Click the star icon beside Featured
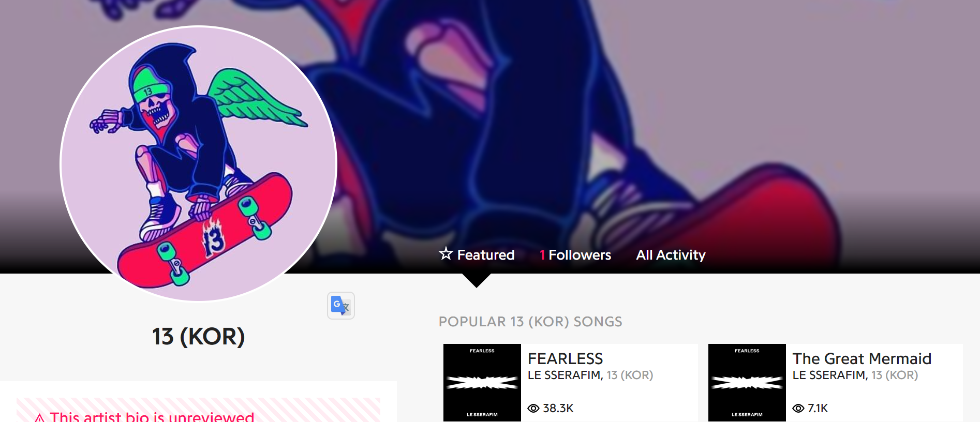Screen dimensions: 980x422 click(x=446, y=254)
